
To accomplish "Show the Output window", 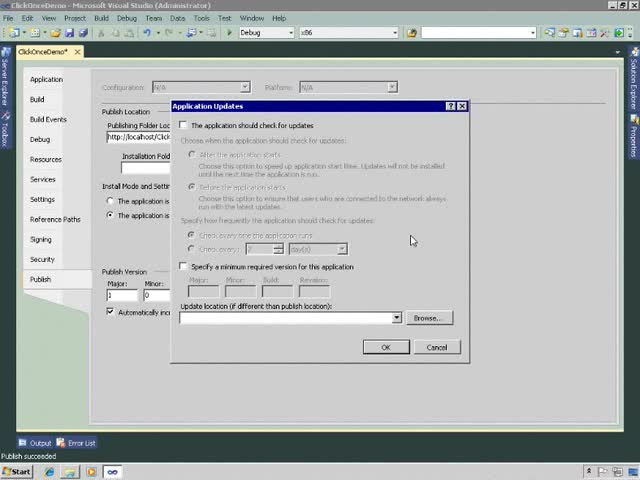I will click(x=35, y=443).
